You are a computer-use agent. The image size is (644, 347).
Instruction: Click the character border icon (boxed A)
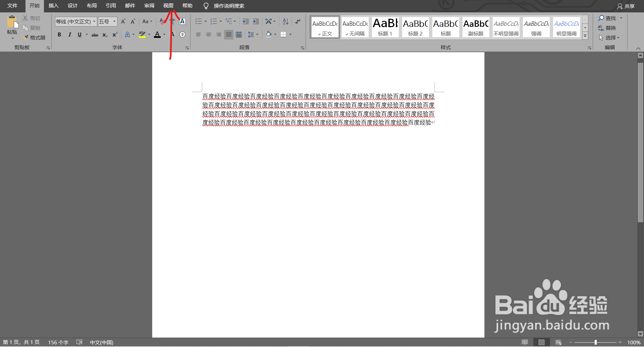(x=182, y=21)
